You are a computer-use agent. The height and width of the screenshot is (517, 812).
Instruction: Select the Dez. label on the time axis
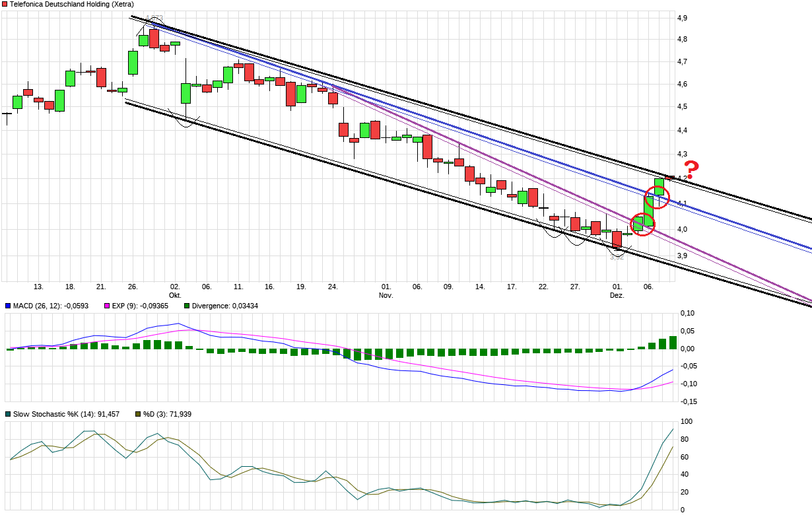[x=616, y=295]
